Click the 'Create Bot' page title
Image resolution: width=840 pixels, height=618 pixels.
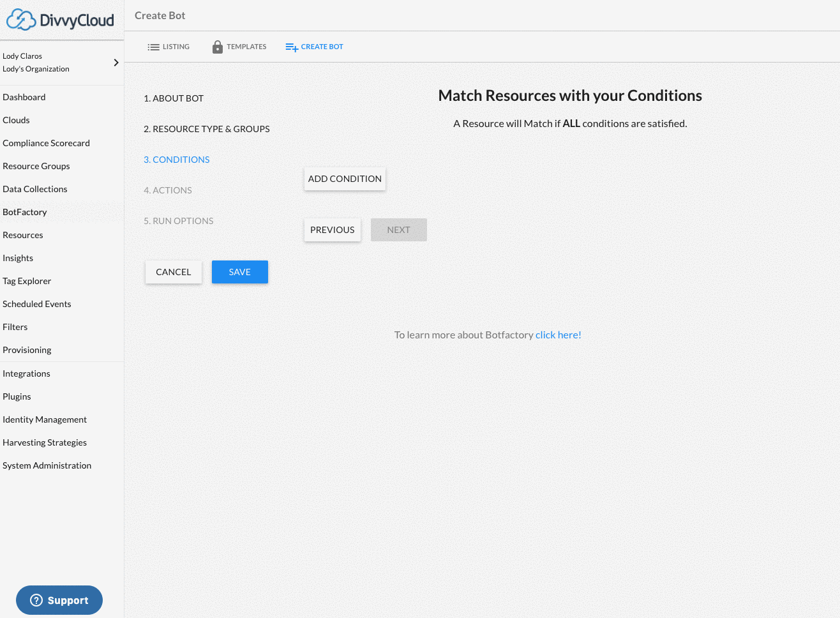(160, 15)
